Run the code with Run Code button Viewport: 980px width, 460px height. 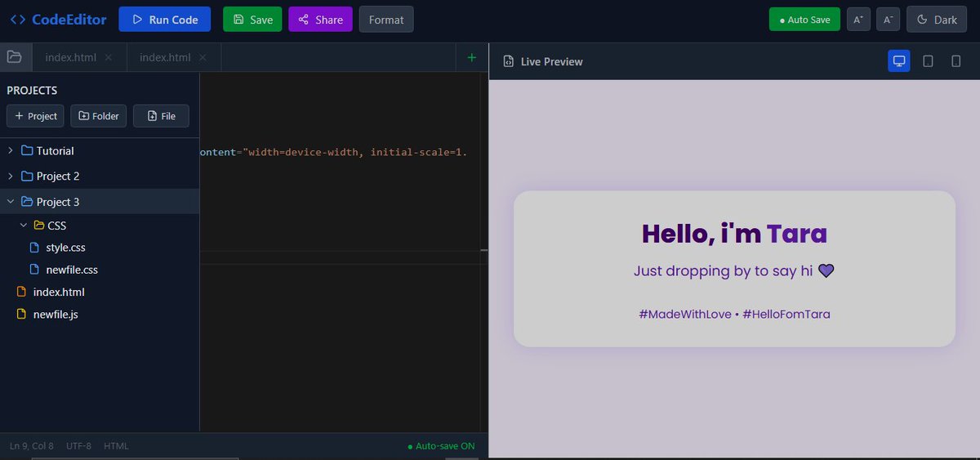click(x=164, y=20)
